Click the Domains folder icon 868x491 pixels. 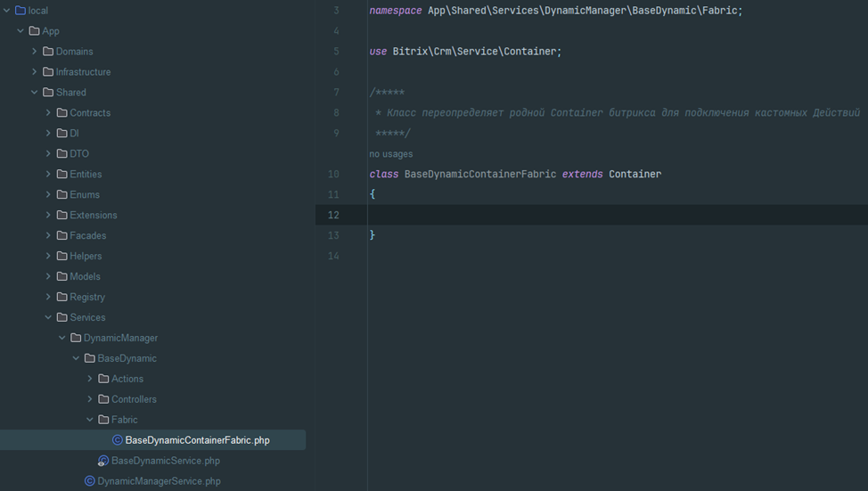[48, 52]
